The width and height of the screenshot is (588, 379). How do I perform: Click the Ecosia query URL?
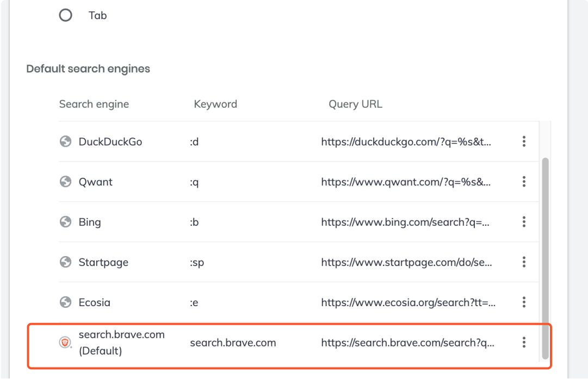point(408,302)
